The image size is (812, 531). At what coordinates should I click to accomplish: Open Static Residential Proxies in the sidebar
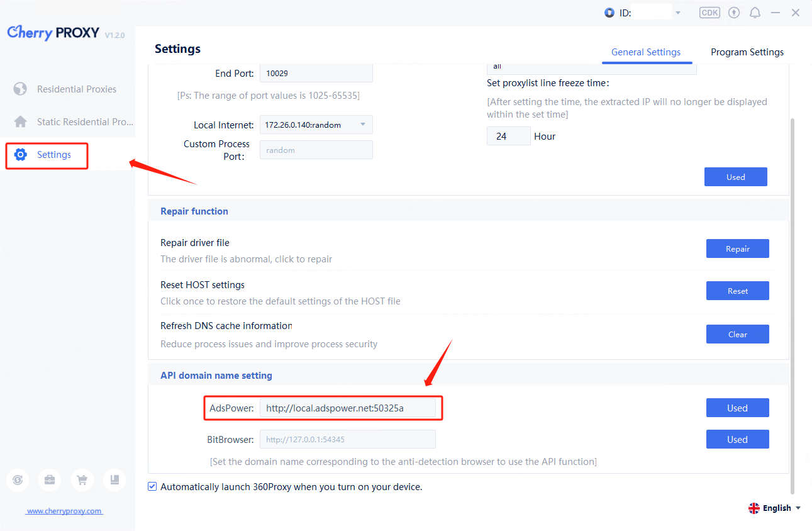point(84,122)
